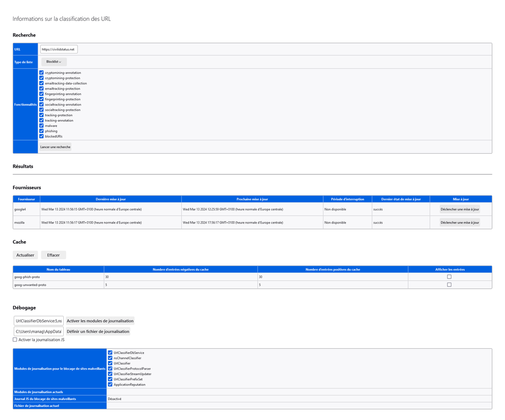Uncheck tracking-protection feature

click(x=41, y=115)
